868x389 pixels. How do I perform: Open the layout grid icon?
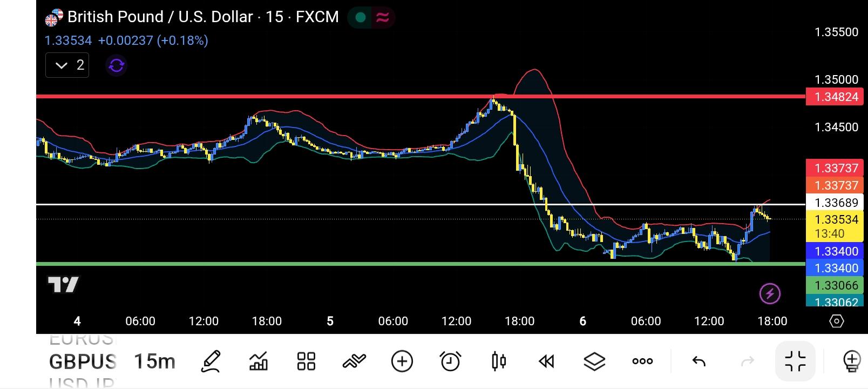[306, 361]
